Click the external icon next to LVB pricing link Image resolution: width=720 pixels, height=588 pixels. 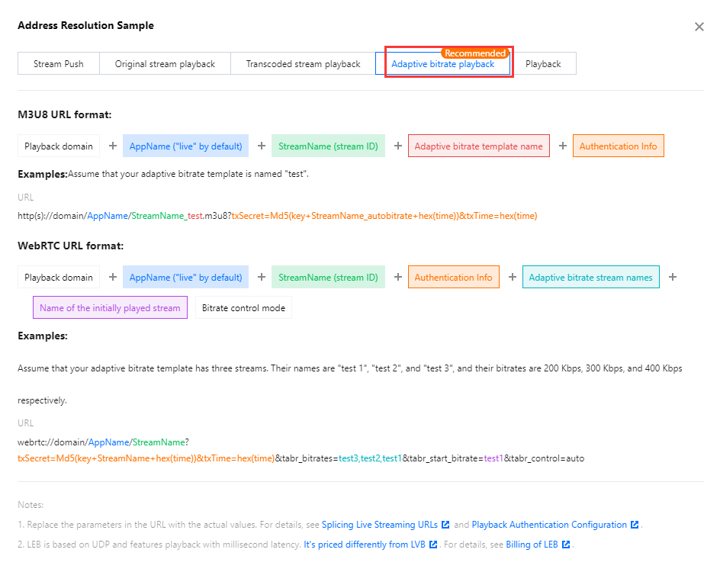point(434,545)
